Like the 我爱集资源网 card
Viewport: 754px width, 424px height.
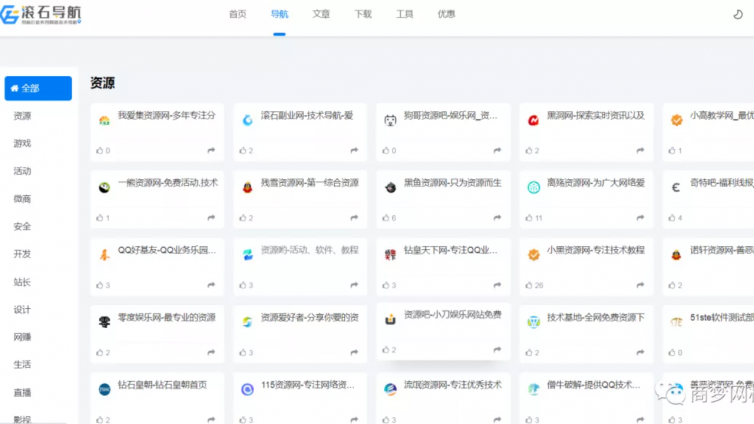click(x=103, y=150)
